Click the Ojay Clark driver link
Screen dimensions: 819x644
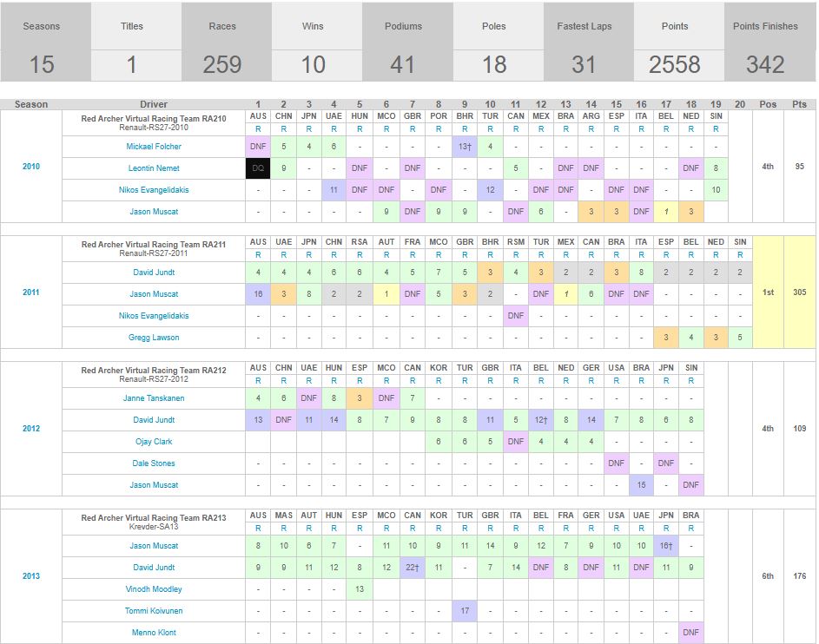(154, 442)
